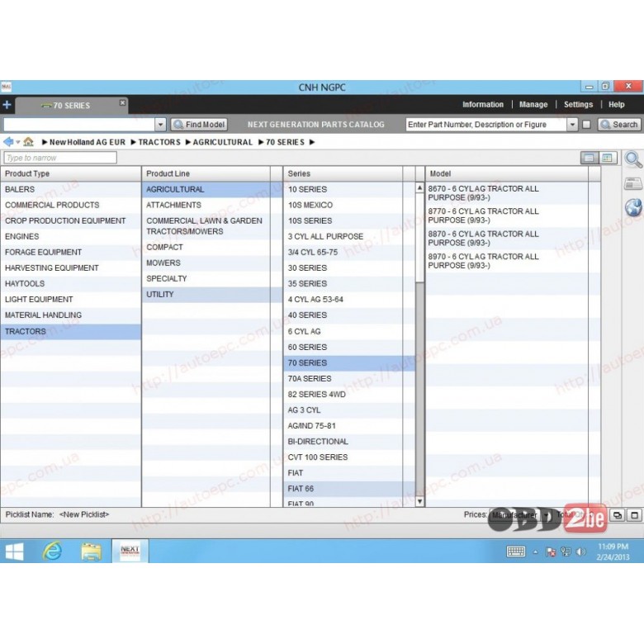Select BALERS product type

coord(71,189)
